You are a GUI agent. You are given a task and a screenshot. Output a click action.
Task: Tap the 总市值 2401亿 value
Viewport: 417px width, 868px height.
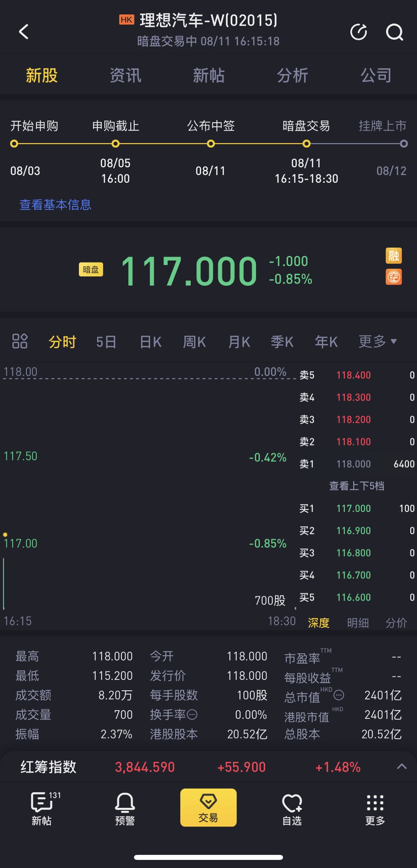click(383, 695)
